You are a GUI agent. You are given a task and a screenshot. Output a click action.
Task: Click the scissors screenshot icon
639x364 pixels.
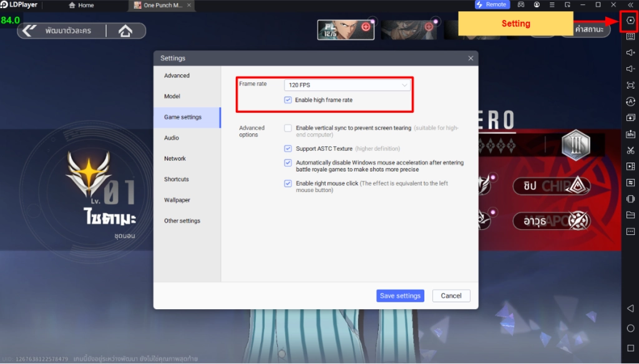(x=630, y=150)
